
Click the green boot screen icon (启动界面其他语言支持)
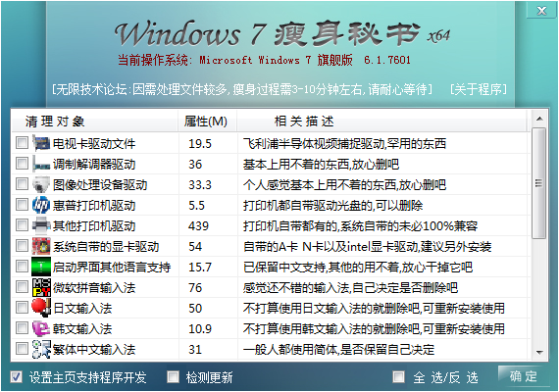click(41, 268)
